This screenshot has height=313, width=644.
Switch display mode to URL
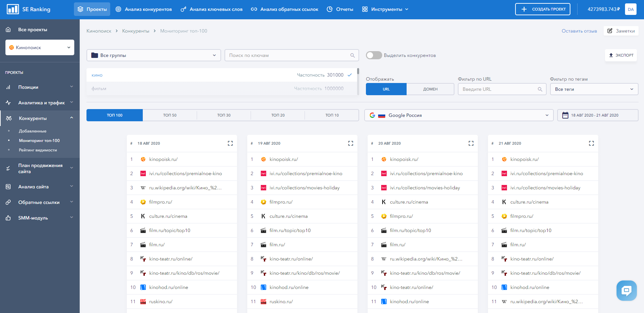click(x=386, y=89)
